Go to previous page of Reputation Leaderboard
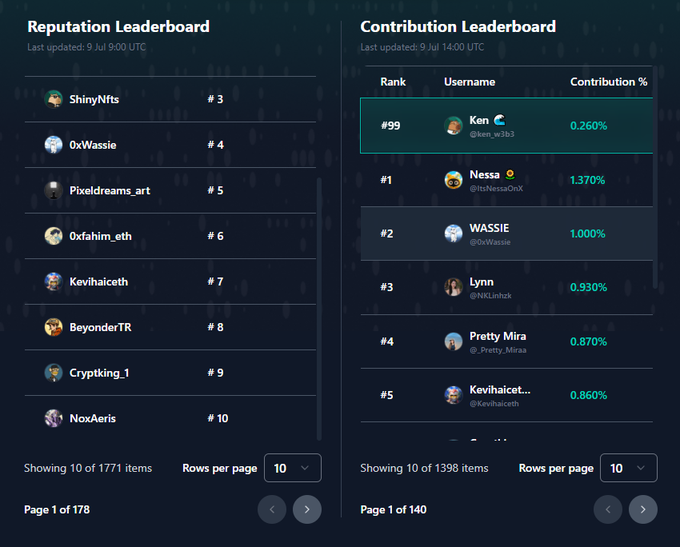 click(x=272, y=509)
